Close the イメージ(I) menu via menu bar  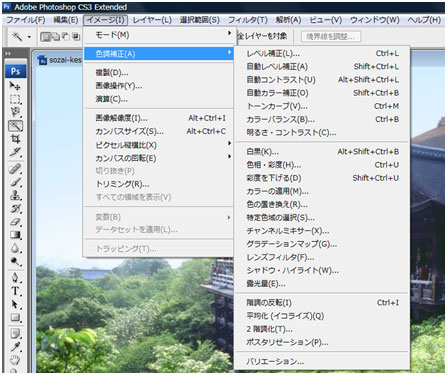pos(105,20)
